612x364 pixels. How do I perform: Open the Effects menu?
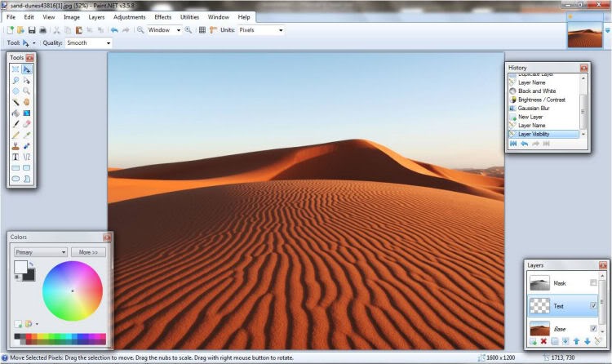pyautogui.click(x=162, y=17)
